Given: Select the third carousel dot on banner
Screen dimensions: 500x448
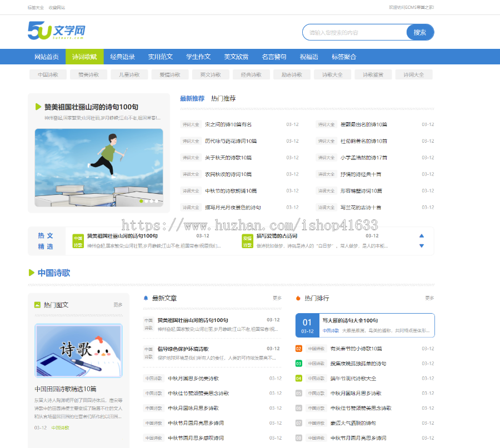Looking at the screenshot, I should click(151, 201).
